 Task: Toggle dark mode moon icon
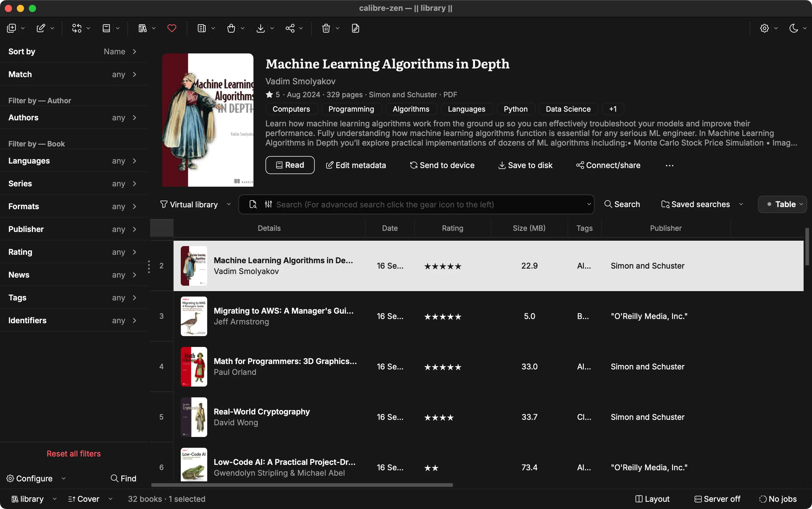[794, 28]
